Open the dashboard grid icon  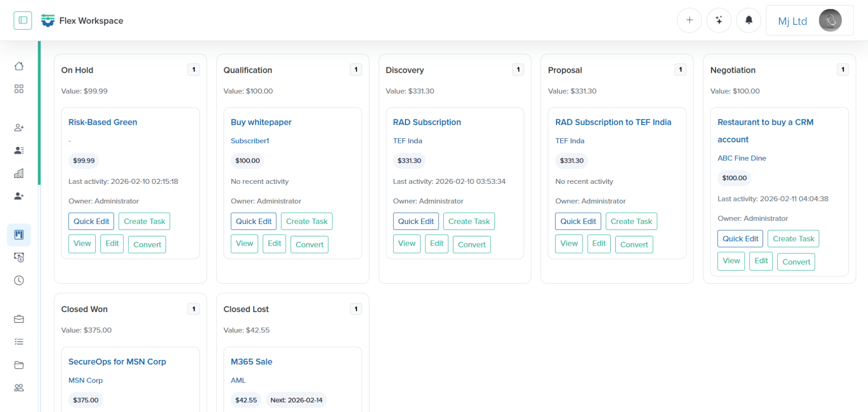point(19,89)
